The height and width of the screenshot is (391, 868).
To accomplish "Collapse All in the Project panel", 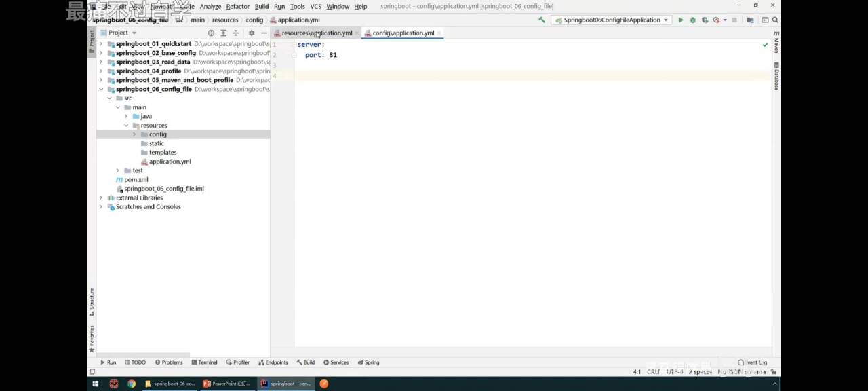I will click(x=236, y=33).
